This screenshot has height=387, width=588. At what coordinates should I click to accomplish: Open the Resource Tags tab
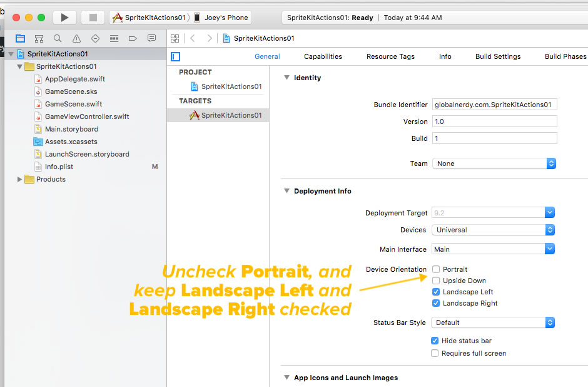pos(390,56)
